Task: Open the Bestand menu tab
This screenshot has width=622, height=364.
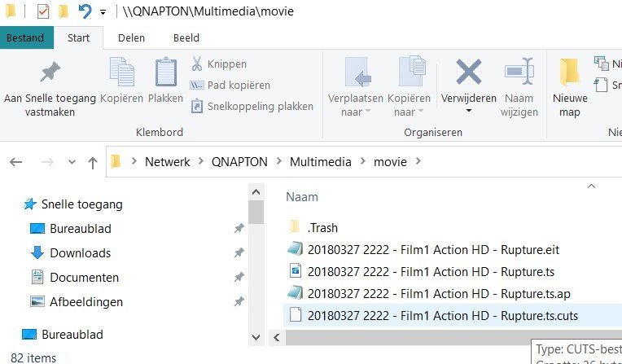Action: [x=26, y=37]
